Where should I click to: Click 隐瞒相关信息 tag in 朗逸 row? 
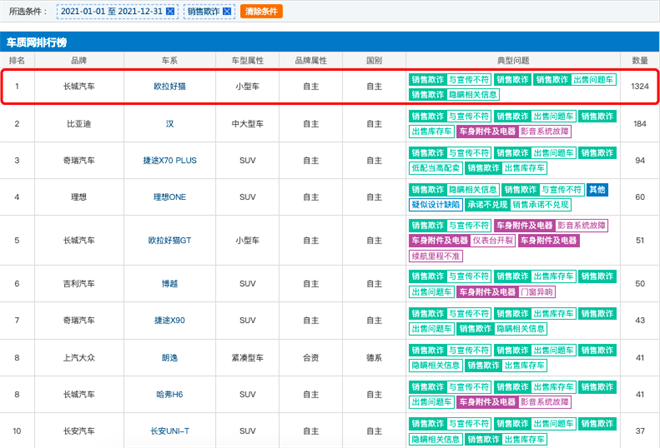coord(436,365)
